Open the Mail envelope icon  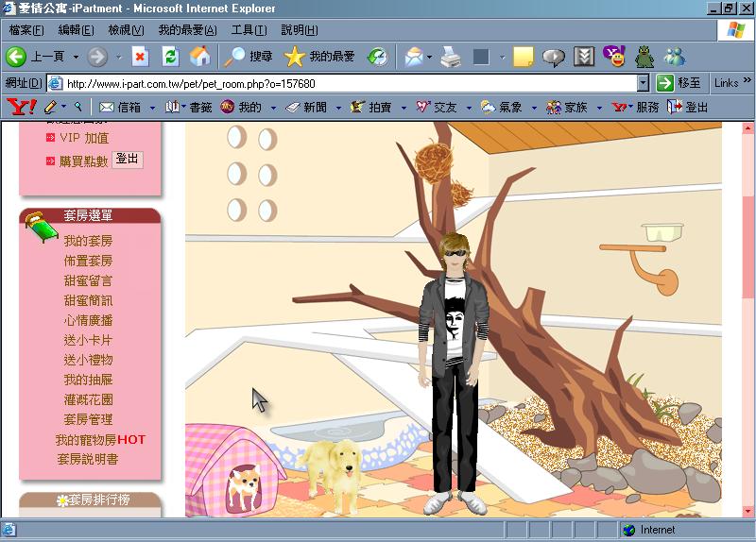point(414,57)
